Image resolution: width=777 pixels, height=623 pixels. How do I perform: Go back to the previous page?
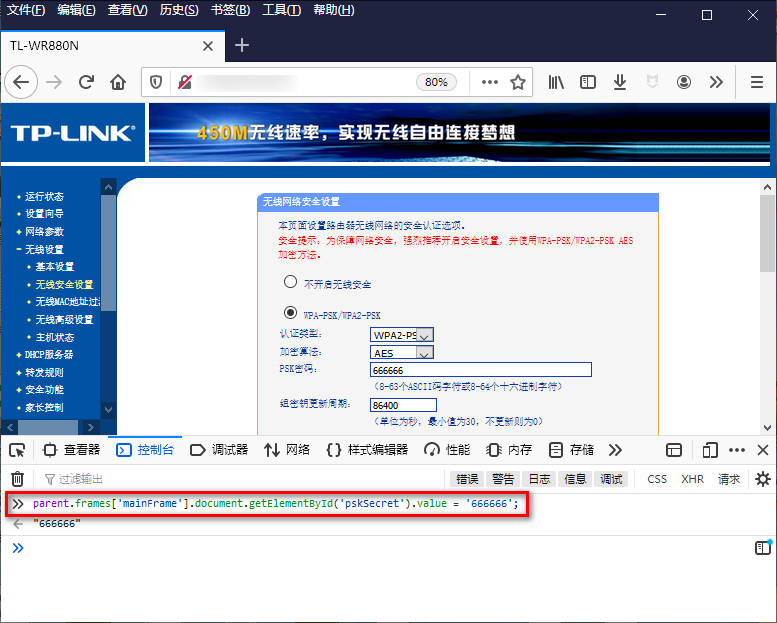[21, 82]
